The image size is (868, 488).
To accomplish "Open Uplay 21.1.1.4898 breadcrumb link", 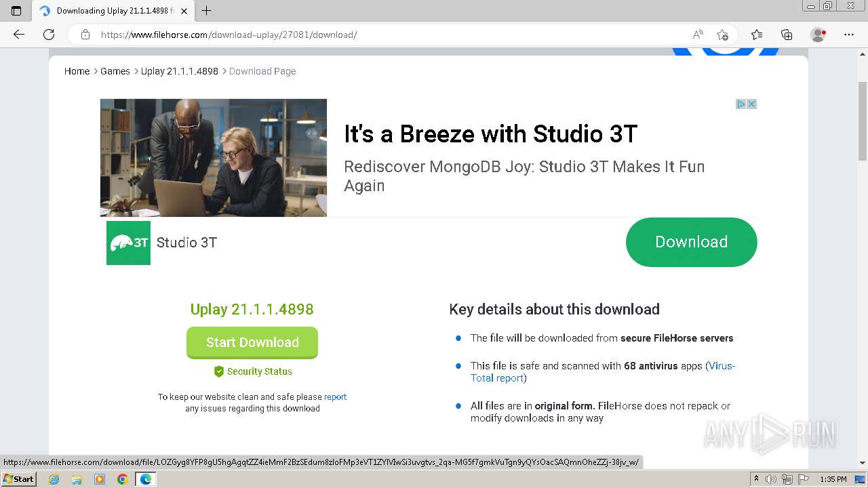I will click(180, 71).
